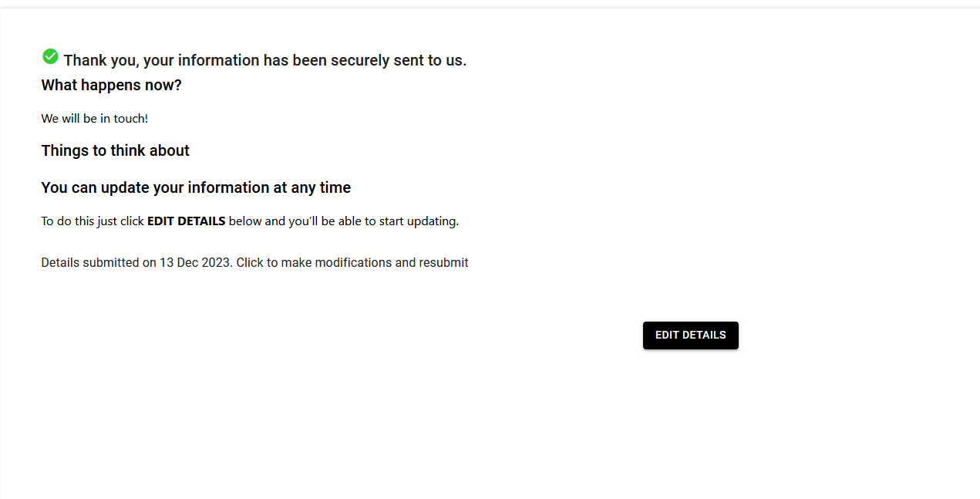Click the EDIT DETAILS button
Viewport: 980px width, 499px height.
[x=690, y=335]
